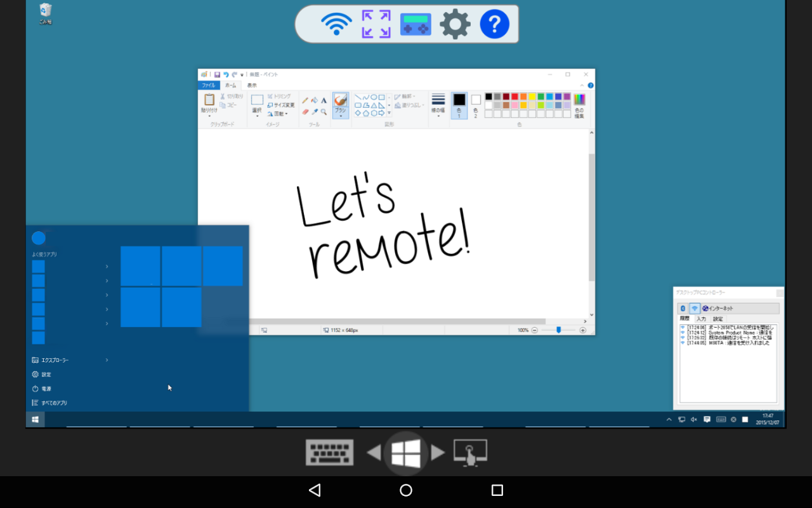Click the zoom out minus button in Paint
Viewport: 812px width, 508px height.
pos(534,330)
